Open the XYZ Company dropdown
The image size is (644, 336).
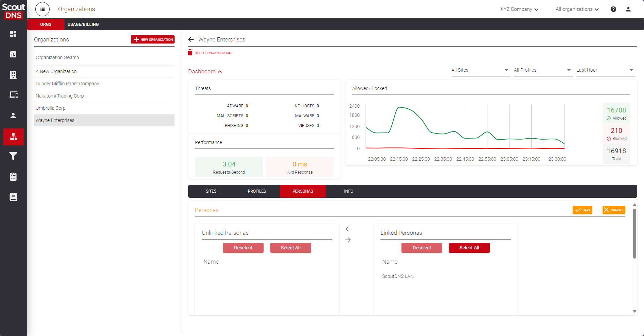click(519, 9)
